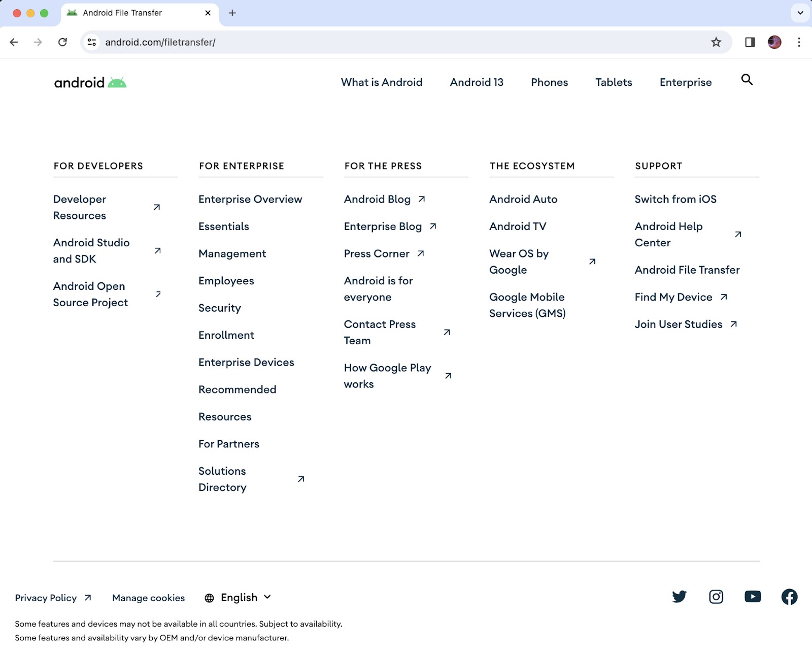Visit the YouTube icon link
This screenshot has height=654, width=812.
coord(752,597)
